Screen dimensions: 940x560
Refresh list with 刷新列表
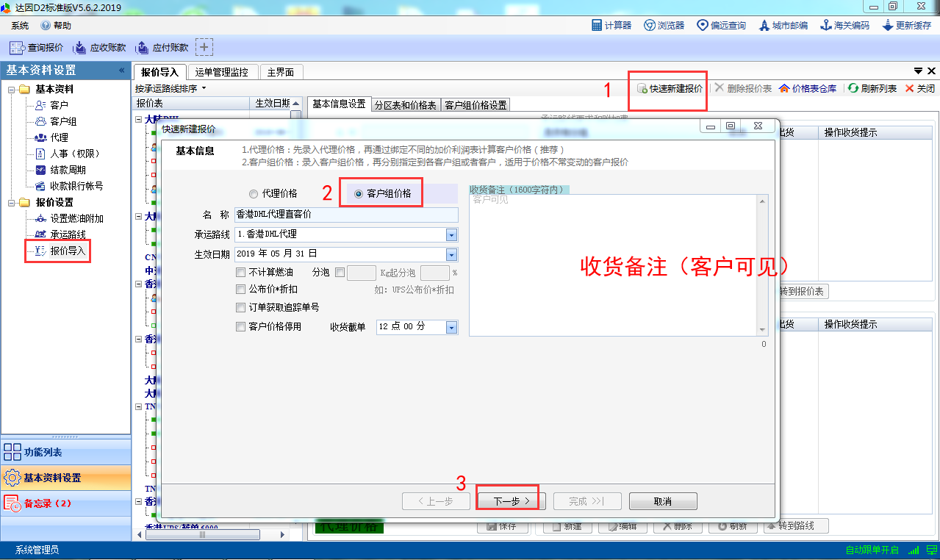(x=872, y=88)
